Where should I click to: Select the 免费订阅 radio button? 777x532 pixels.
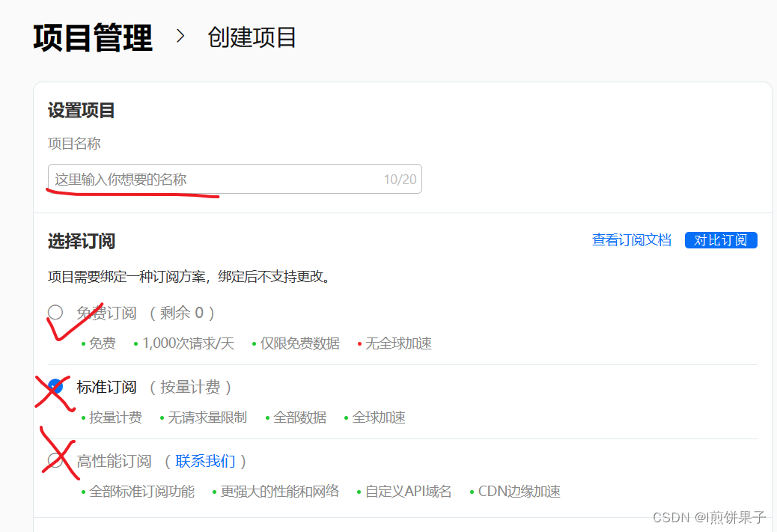pos(55,312)
